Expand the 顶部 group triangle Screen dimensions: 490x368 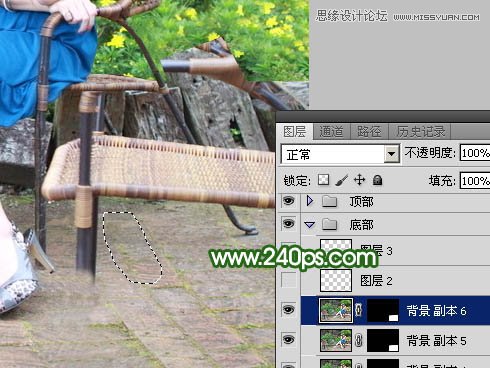[x=310, y=201]
